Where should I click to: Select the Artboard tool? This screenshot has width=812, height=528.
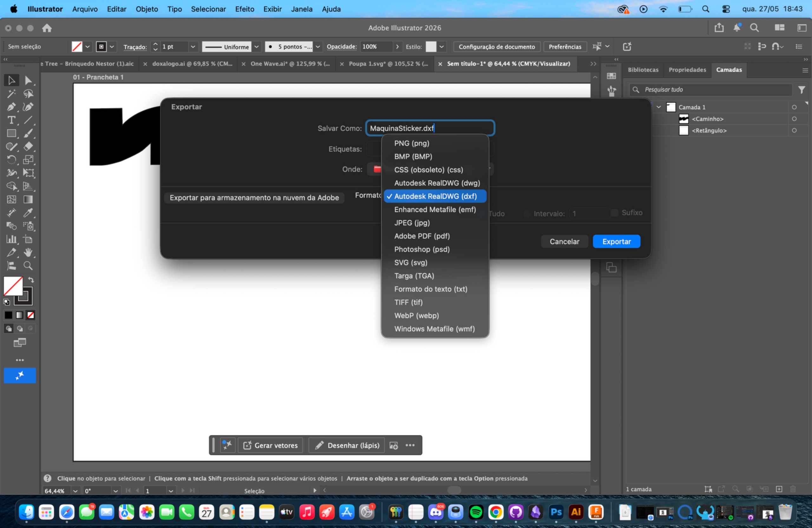(28, 239)
